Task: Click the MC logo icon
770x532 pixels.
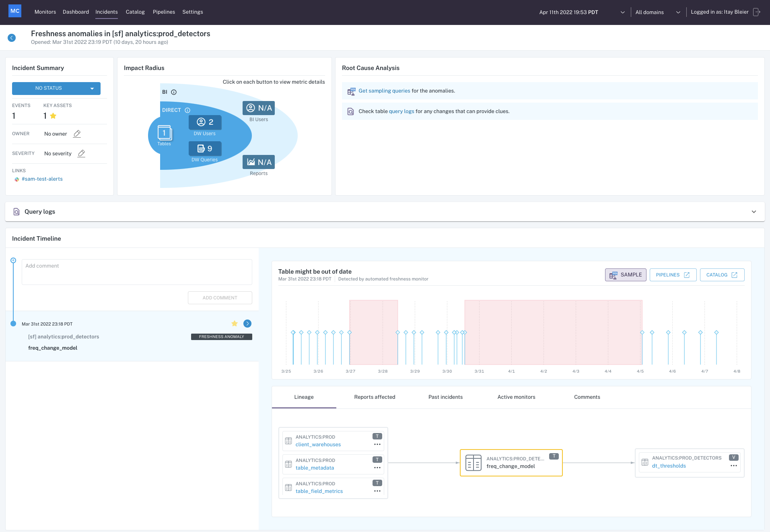Action: (x=15, y=11)
